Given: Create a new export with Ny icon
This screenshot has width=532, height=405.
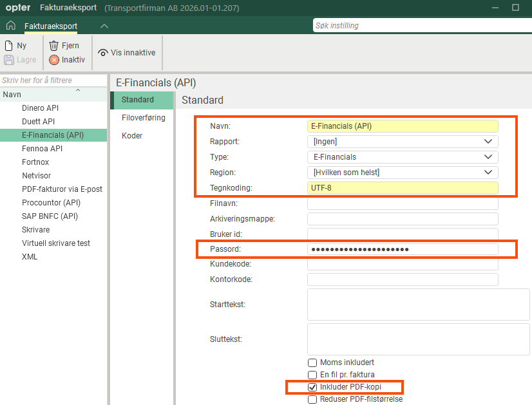Looking at the screenshot, I should coord(9,46).
